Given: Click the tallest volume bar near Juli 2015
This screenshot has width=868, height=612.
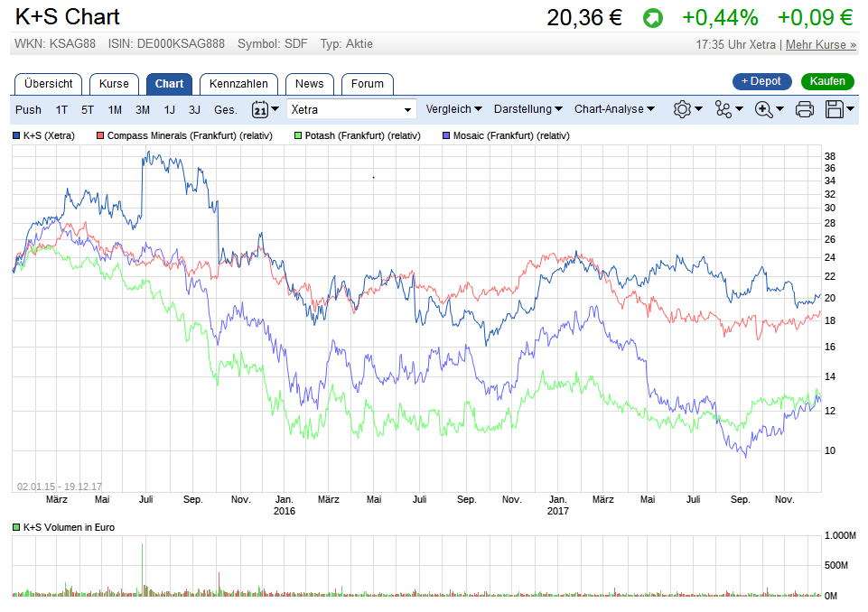Looking at the screenshot, I should coord(143,569).
